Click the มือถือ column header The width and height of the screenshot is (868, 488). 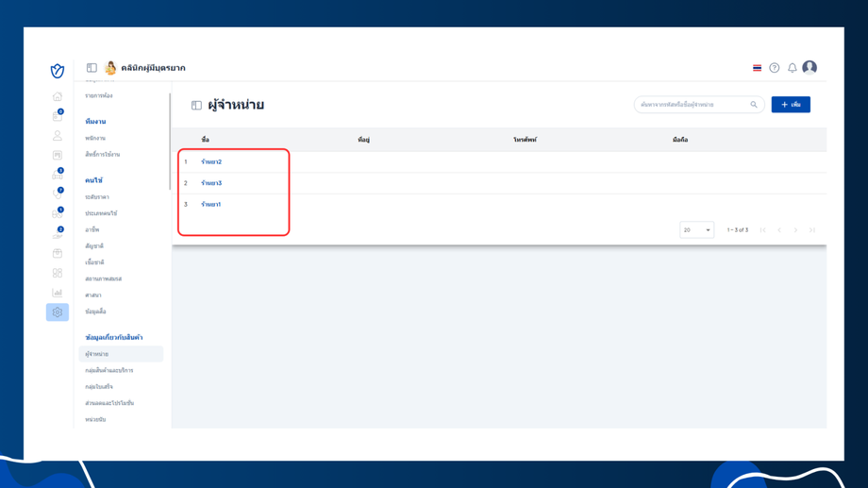point(680,140)
